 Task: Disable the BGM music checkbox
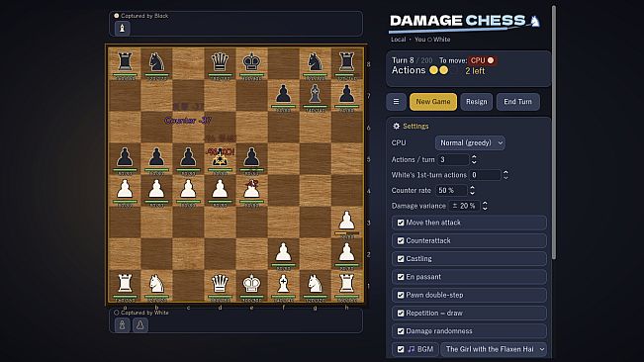pos(401,349)
